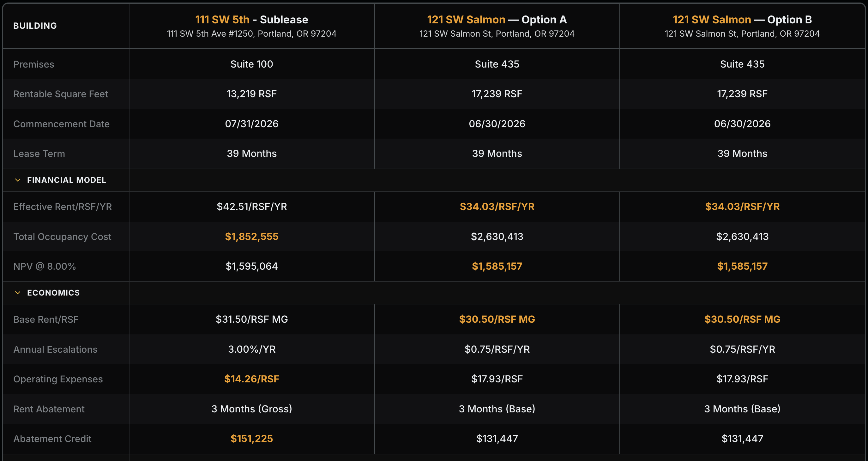The height and width of the screenshot is (461, 868).
Task: Collapse the Financial Model section chevron
Action: tap(17, 180)
